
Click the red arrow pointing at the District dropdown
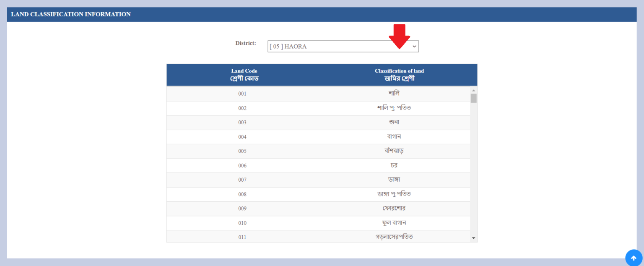(x=399, y=36)
